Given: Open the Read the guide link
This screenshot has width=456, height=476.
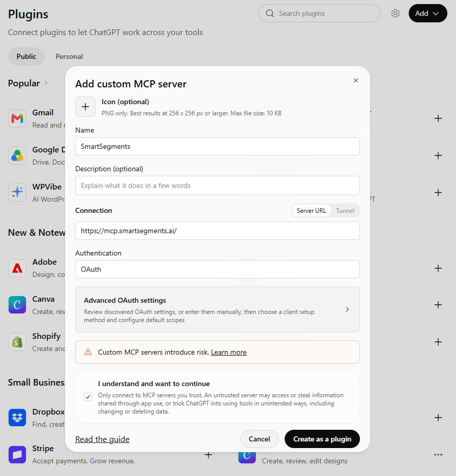Looking at the screenshot, I should pos(102,439).
